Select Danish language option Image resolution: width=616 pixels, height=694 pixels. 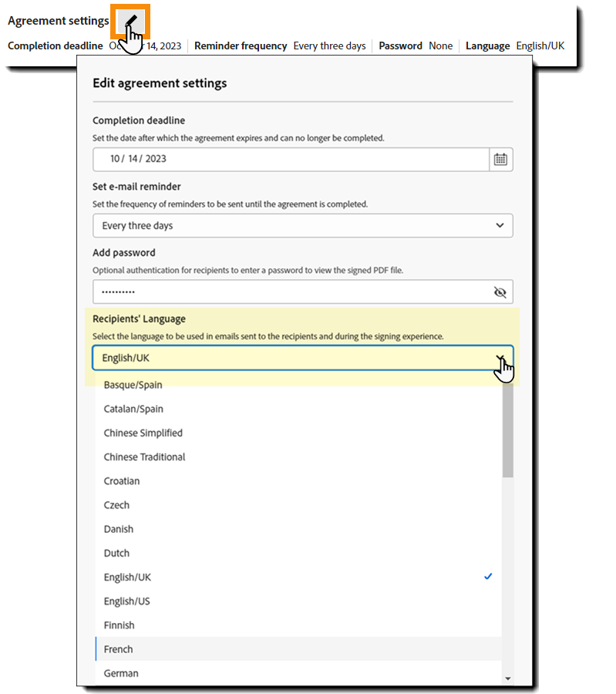[119, 529]
